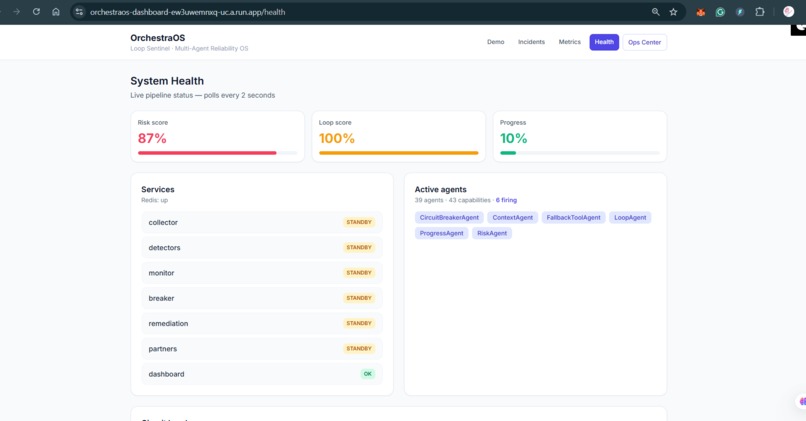Screen dimensions: 806x421
Task: Click the STANDBY badge for remediation
Action: click(359, 323)
